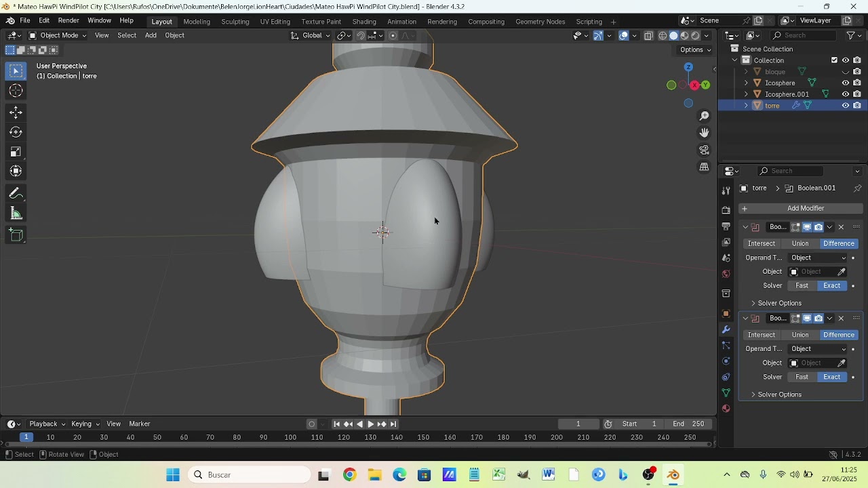Open the Material properties tab
868x488 pixels.
[726, 409]
